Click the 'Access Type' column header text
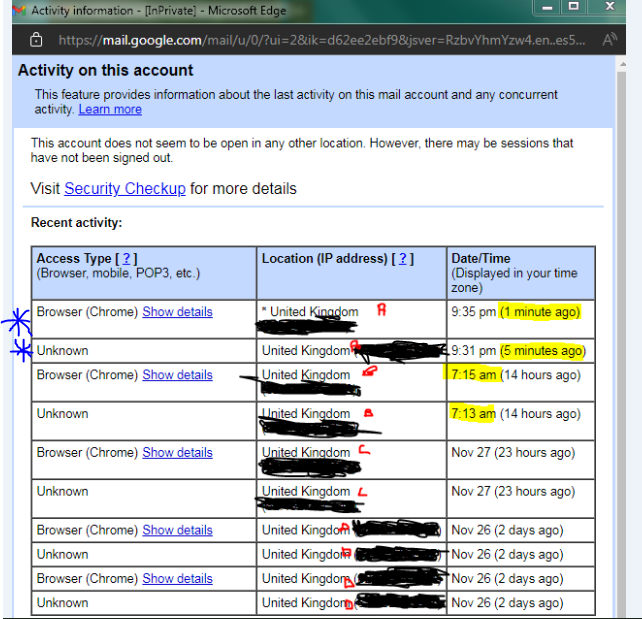 (74, 259)
